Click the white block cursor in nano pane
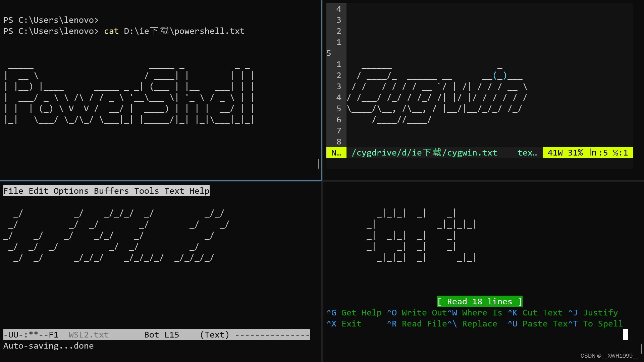 626,334
